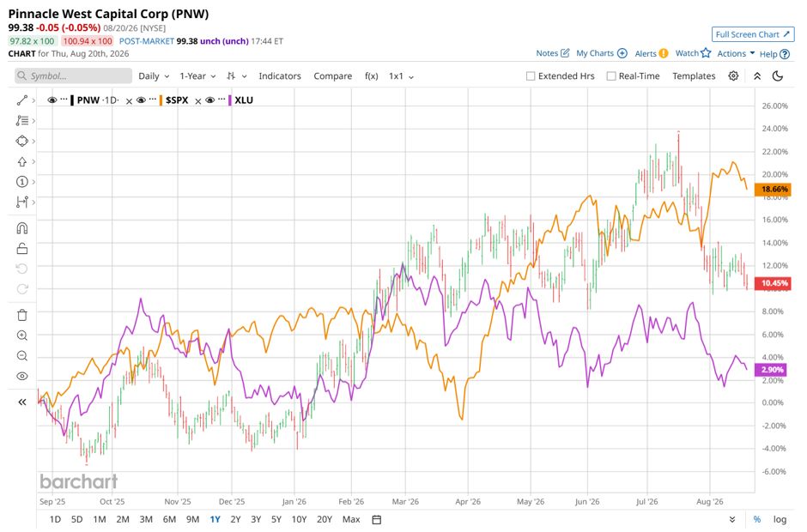This screenshot has width=807, height=532.
Task: Select the 3M time range
Action: (x=146, y=520)
